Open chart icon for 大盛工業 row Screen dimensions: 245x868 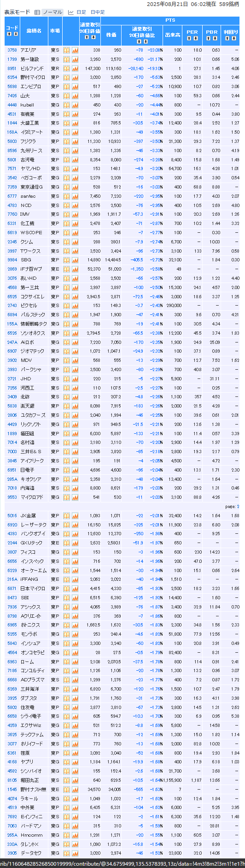click(x=75, y=123)
